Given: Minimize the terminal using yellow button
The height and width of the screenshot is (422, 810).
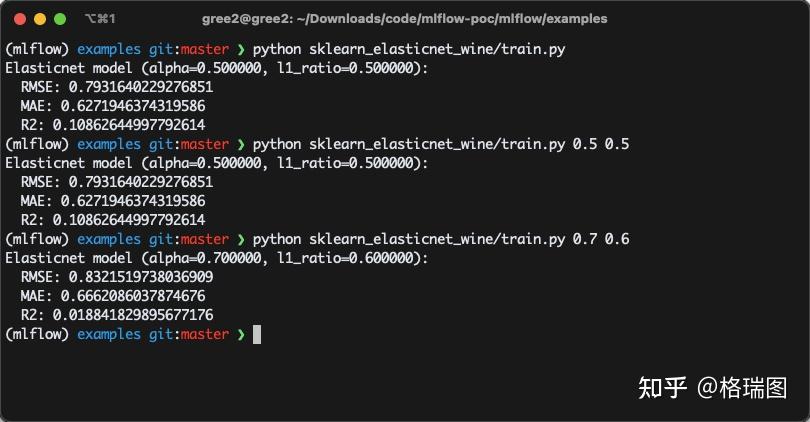Looking at the screenshot, I should tap(40, 19).
